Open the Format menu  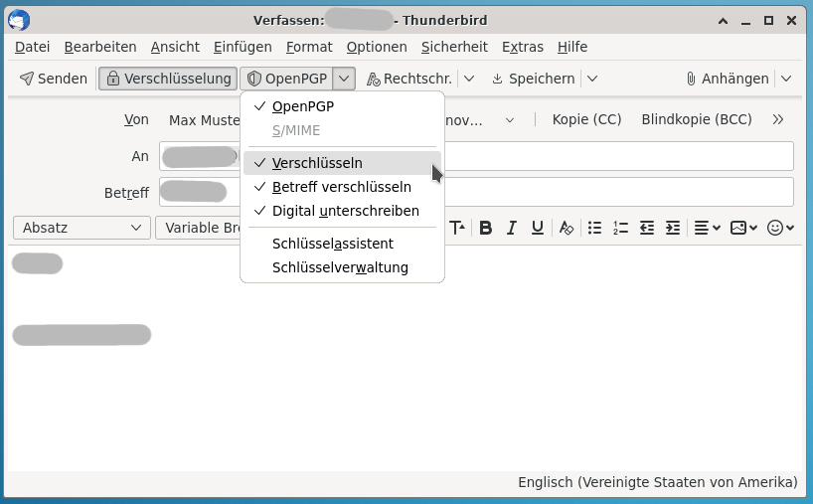pos(309,47)
